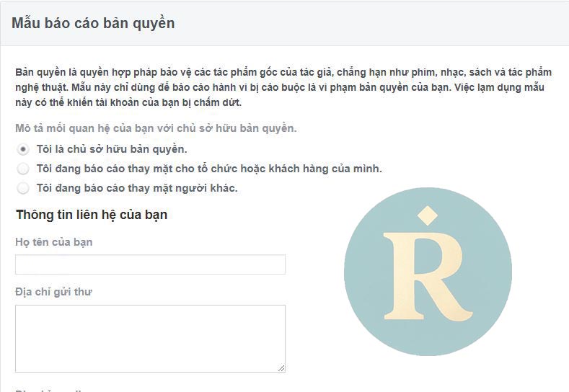This screenshot has width=569, height=392.
Task: Click the 'Mẫu báo cáo bản quyền' heading
Action: coord(93,23)
